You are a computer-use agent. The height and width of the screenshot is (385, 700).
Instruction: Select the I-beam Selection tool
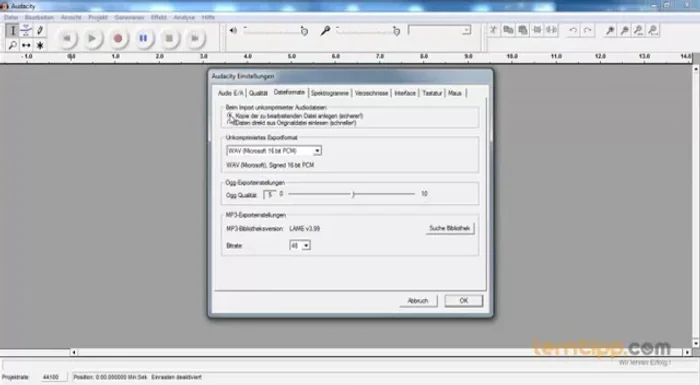(12, 30)
